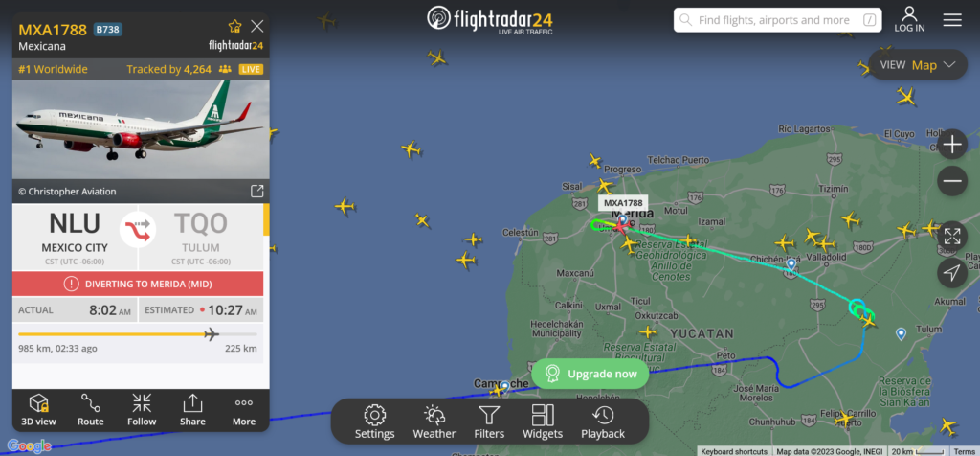Open the Widgets menu
This screenshot has width=980, height=456.
click(x=543, y=422)
